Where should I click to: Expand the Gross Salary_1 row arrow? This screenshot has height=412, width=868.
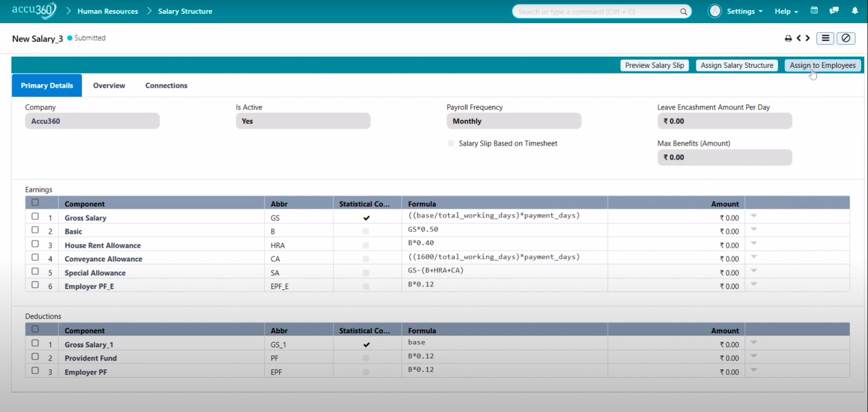(754, 343)
